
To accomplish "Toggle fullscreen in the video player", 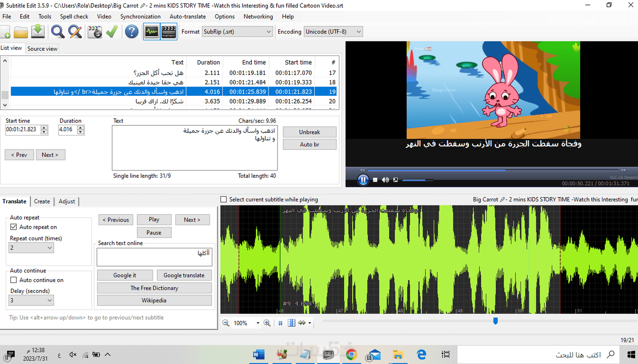I will tap(396, 180).
